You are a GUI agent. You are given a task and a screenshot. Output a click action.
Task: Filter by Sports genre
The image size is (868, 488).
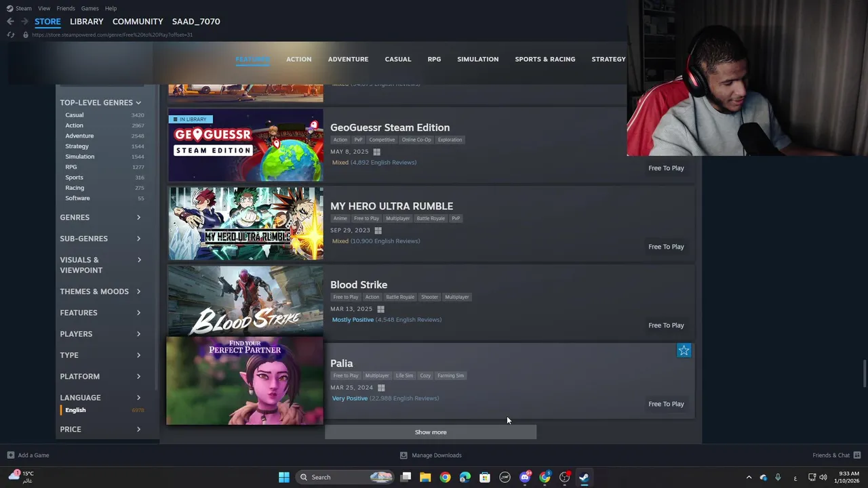click(x=74, y=178)
